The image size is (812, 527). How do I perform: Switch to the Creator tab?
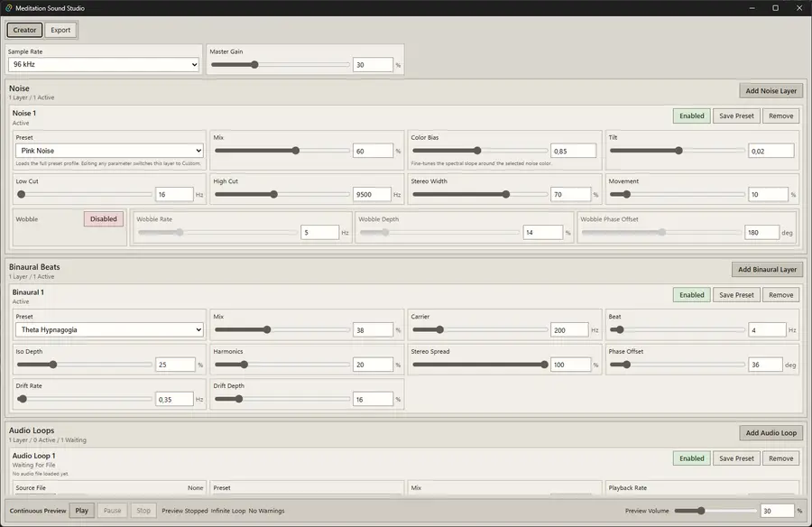coord(25,30)
